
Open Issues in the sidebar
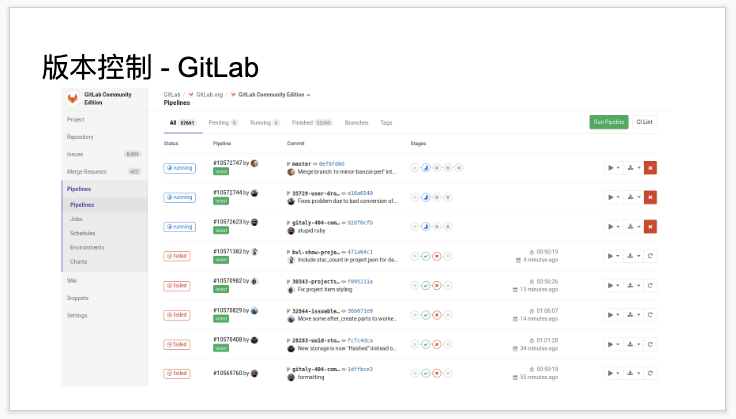click(x=75, y=154)
